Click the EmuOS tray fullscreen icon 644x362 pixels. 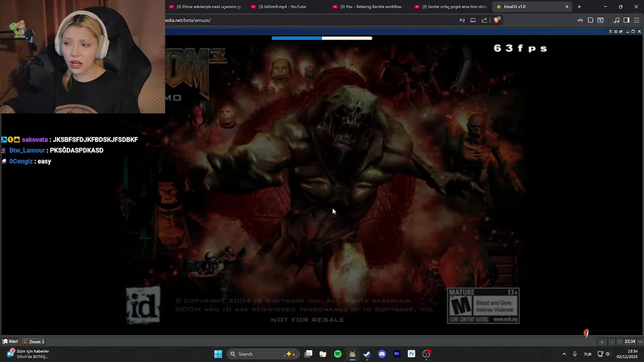pos(619,341)
